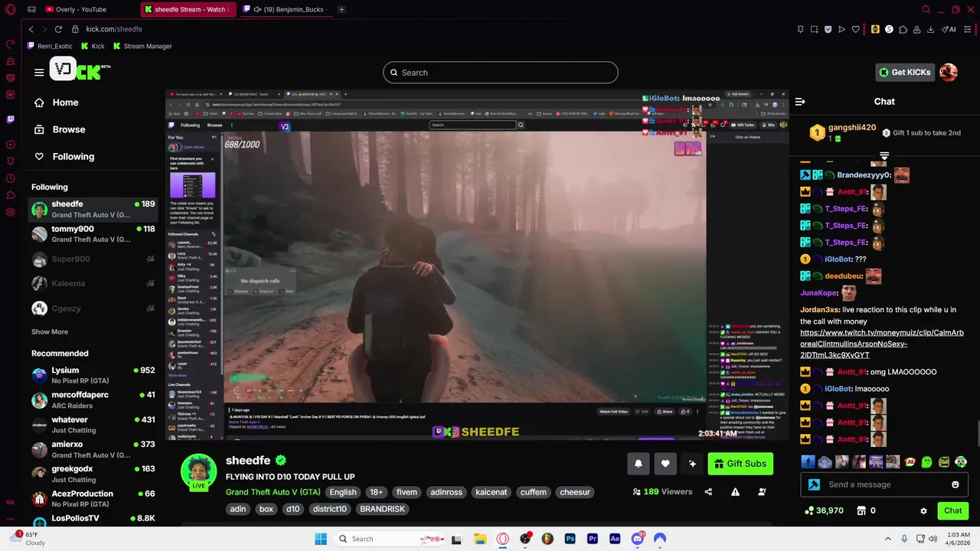
Task: Show hidden system tray icons
Action: point(888,539)
